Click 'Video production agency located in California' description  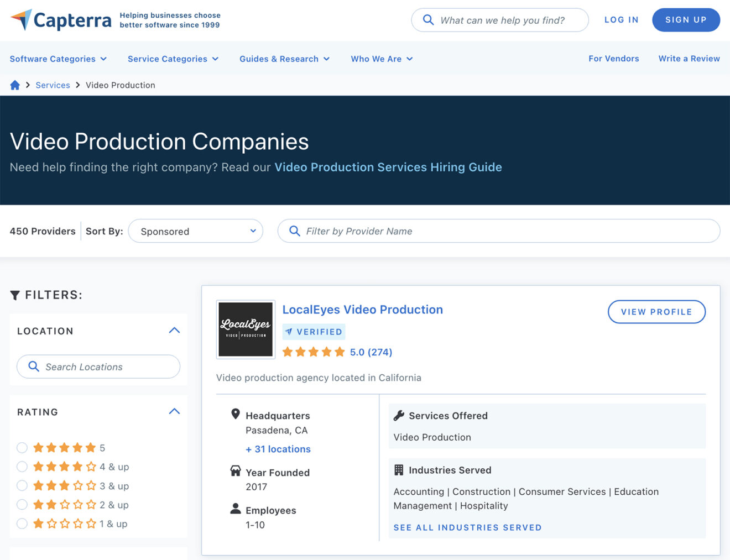[x=319, y=378]
